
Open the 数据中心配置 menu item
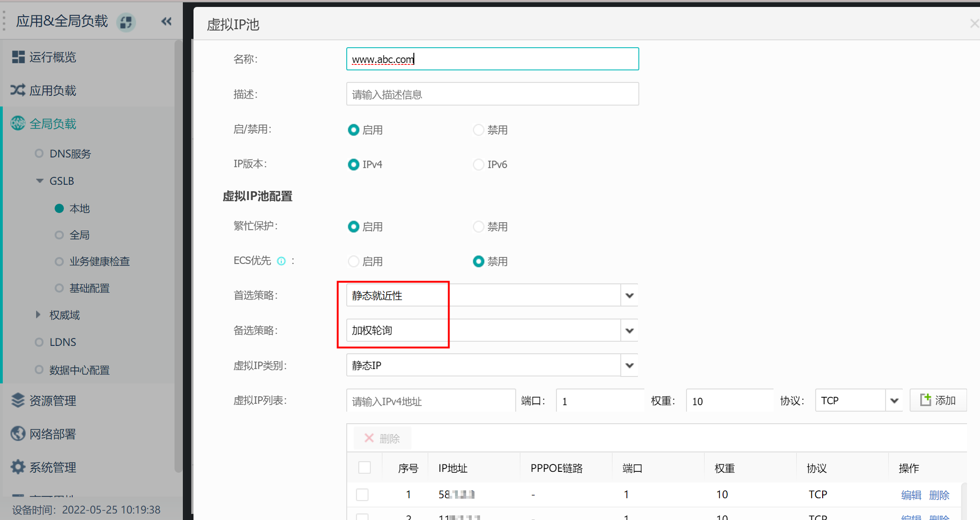coord(79,370)
